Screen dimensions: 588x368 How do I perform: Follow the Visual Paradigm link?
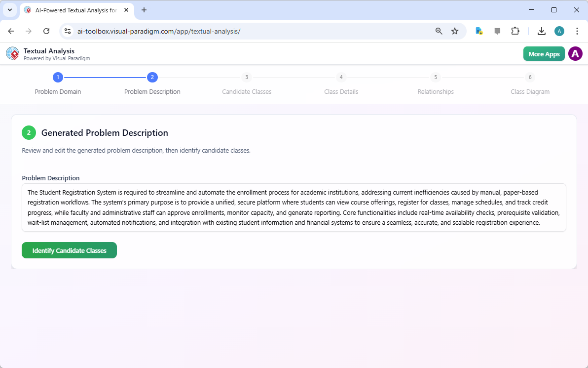(71, 58)
